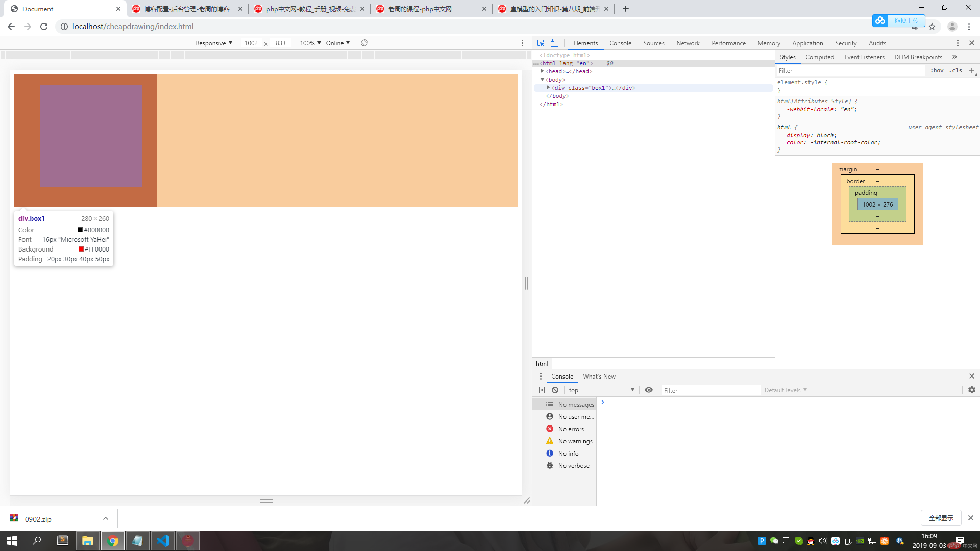The image size is (980, 551).
Task: Show more Styles pane tabs chevron
Action: pos(954,57)
